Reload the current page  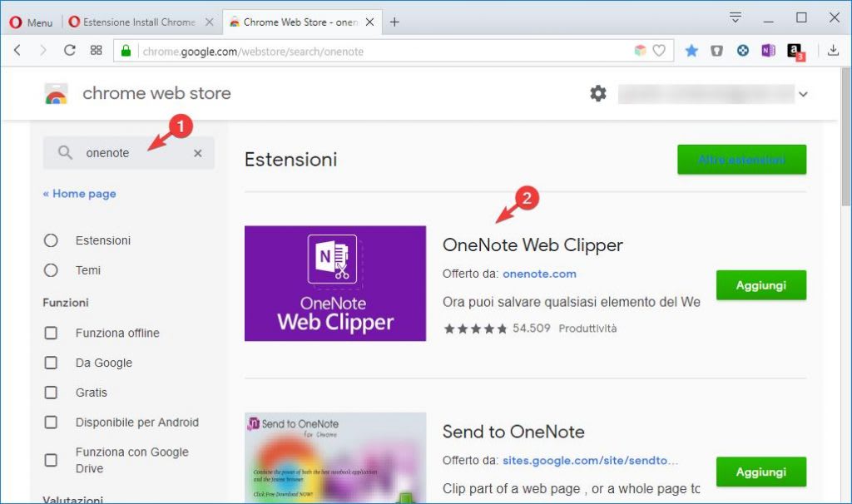(x=70, y=51)
